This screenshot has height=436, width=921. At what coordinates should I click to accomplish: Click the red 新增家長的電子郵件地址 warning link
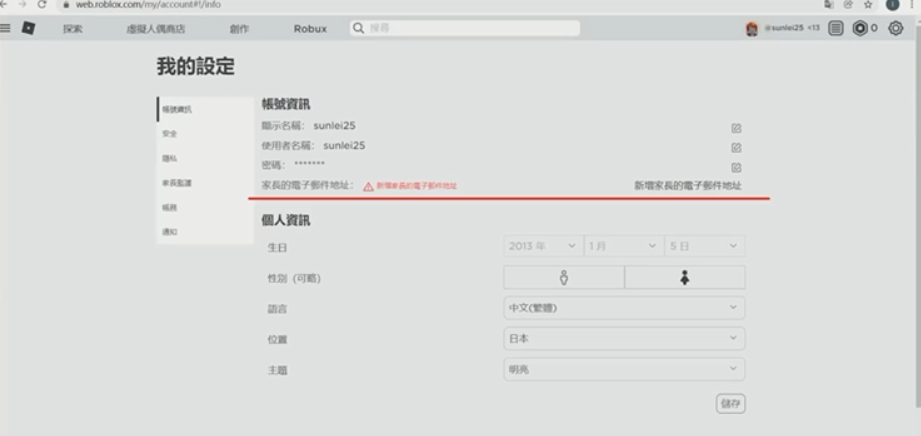point(416,186)
